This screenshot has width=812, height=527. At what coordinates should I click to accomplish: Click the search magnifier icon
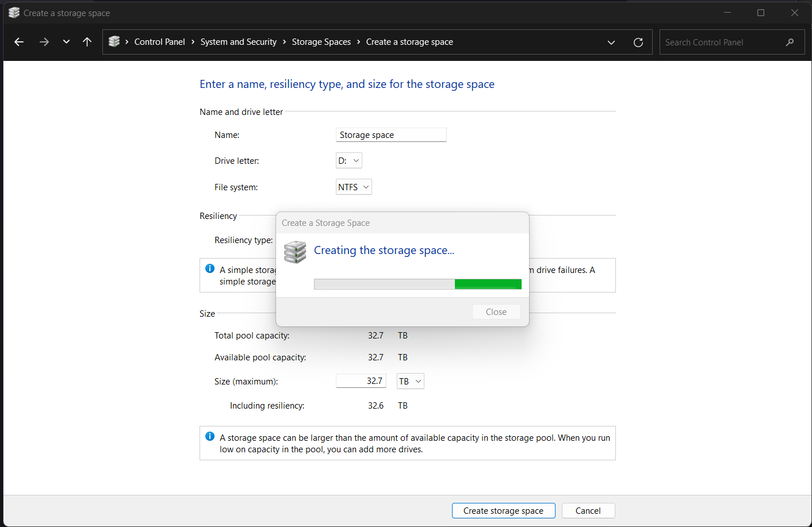point(790,43)
